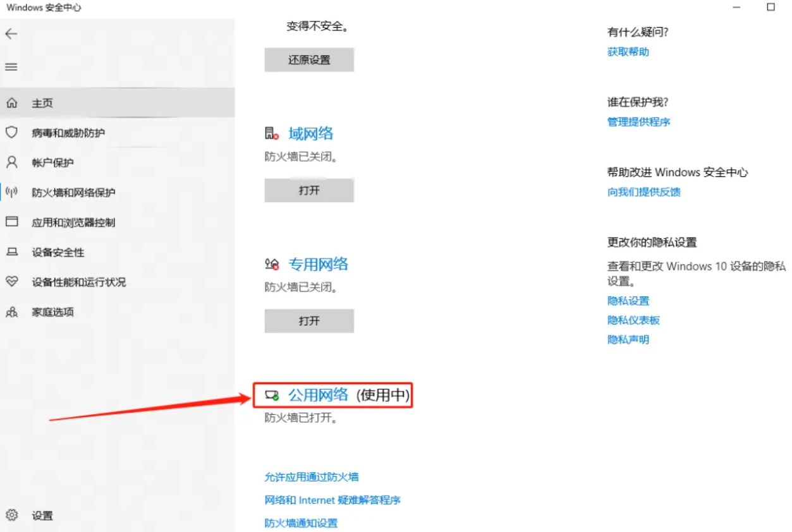Select 主页 in the sidebar
The height and width of the screenshot is (532, 792).
coord(118,103)
